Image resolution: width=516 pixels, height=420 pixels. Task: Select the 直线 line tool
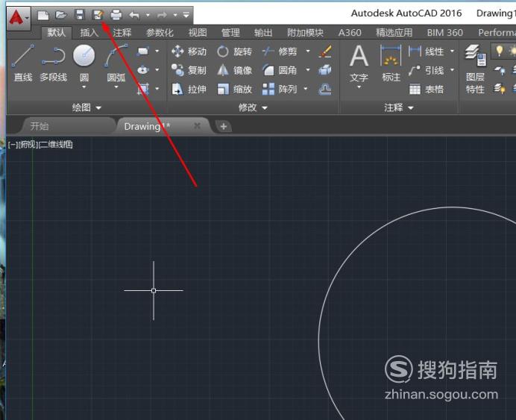click(23, 63)
